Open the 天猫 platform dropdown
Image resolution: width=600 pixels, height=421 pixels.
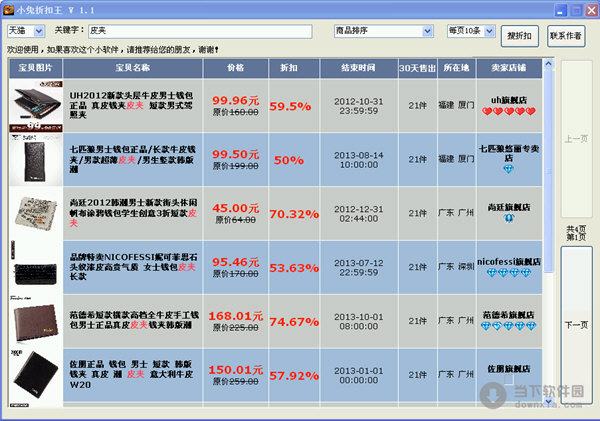(39, 31)
